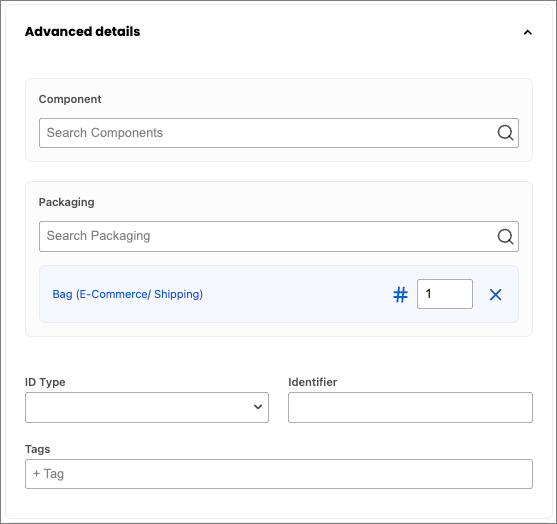This screenshot has height=524, width=557.
Task: Click the Advanced details heading
Action: (x=82, y=32)
